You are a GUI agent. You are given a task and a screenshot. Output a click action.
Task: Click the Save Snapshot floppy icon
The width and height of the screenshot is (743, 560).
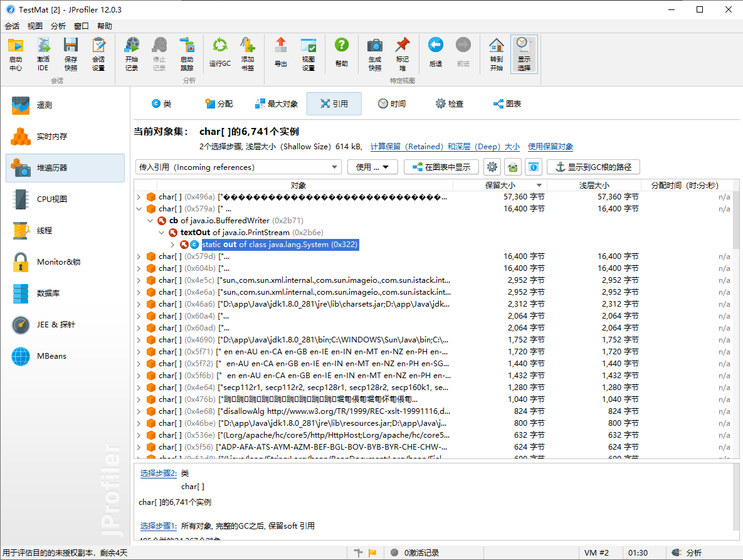71,54
